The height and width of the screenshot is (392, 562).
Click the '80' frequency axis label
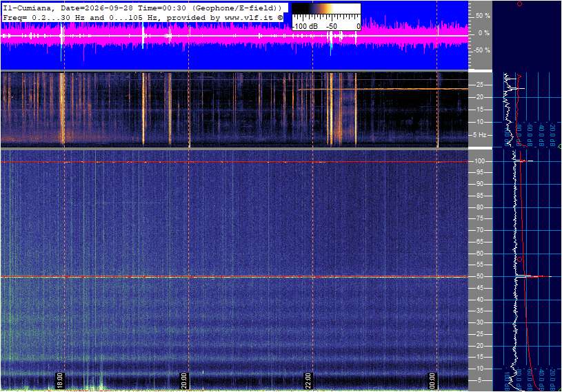(x=479, y=207)
